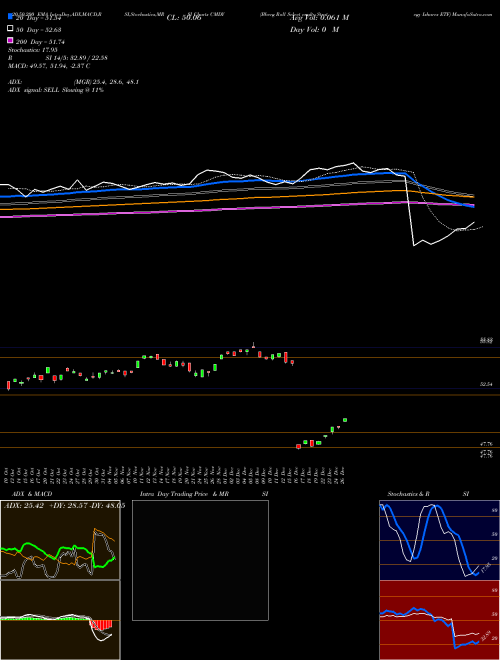Click the MACD histogram chart panel
The width and height of the screenshot is (500, 660).
coord(60,620)
